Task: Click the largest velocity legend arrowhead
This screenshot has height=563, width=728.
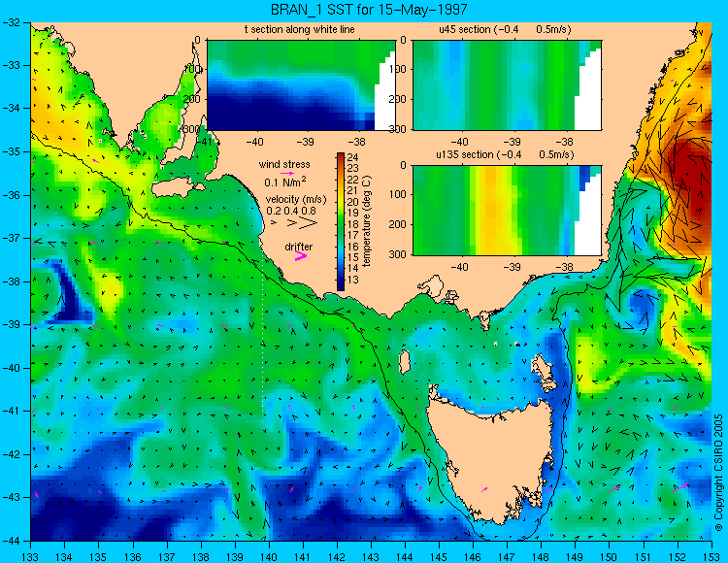Action: coord(309,223)
